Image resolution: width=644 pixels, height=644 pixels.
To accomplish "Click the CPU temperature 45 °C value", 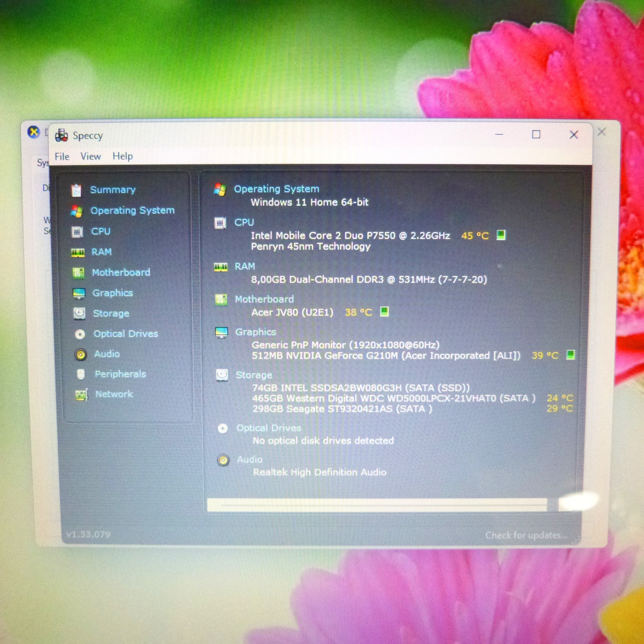I will pos(475,236).
